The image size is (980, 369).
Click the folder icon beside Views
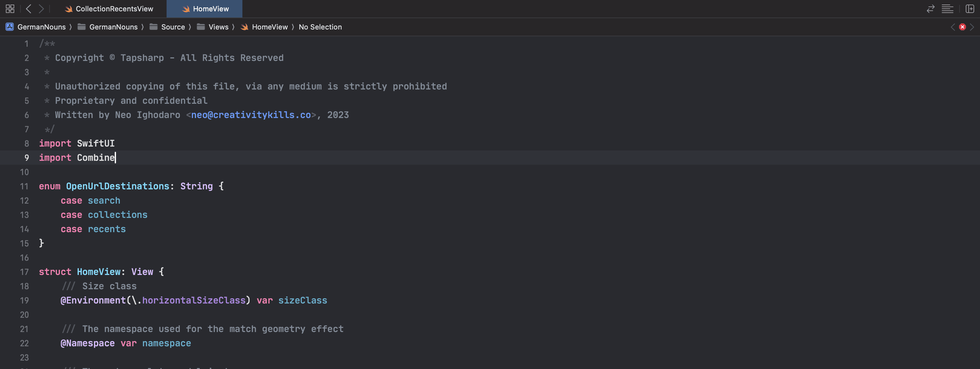tap(201, 27)
